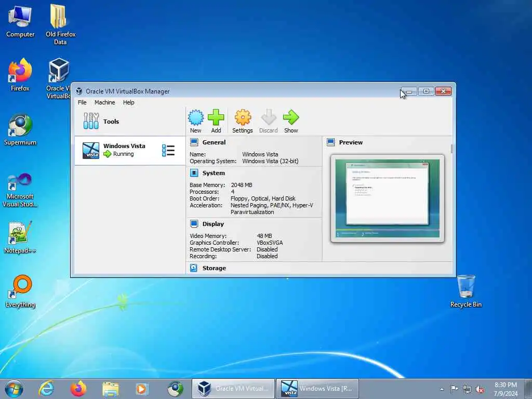
Task: Click the System section chip icon
Action: tap(194, 173)
